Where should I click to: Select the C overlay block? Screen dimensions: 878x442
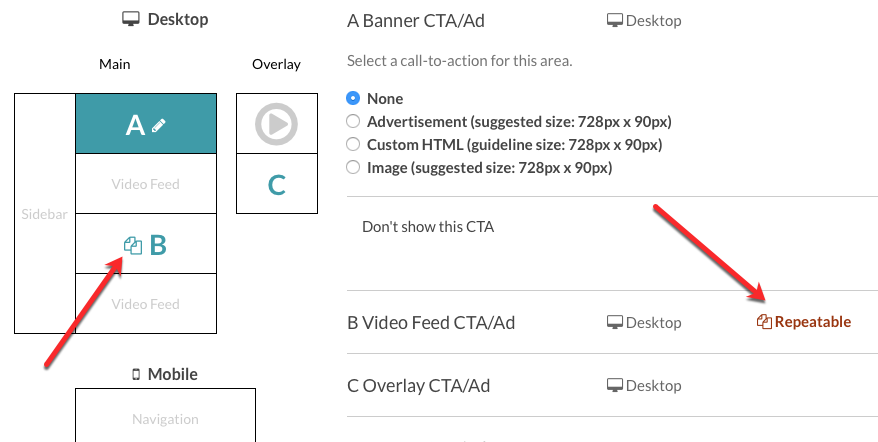[x=277, y=184]
